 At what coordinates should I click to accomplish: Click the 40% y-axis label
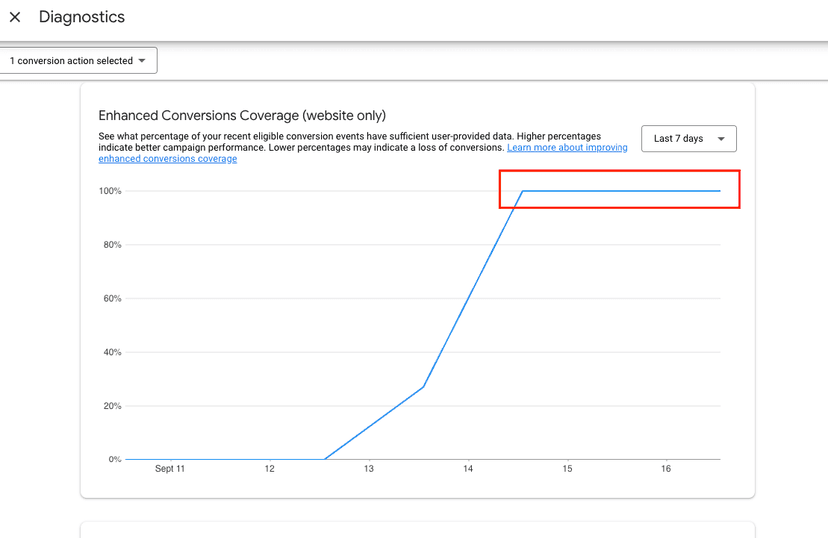pyautogui.click(x=112, y=352)
